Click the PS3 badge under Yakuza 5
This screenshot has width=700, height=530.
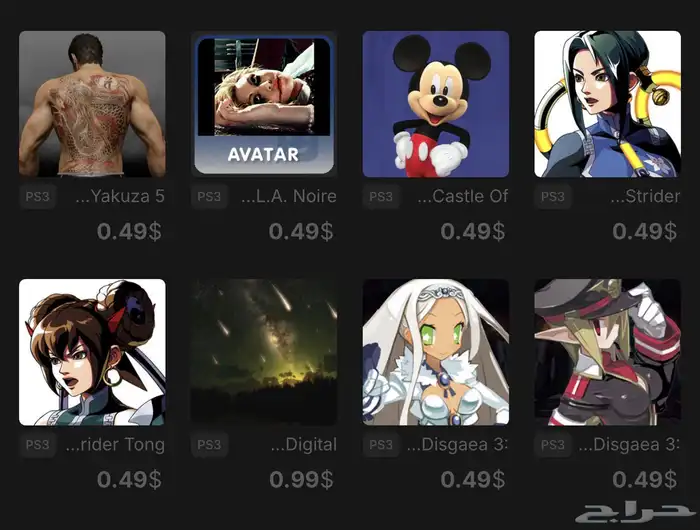[38, 196]
